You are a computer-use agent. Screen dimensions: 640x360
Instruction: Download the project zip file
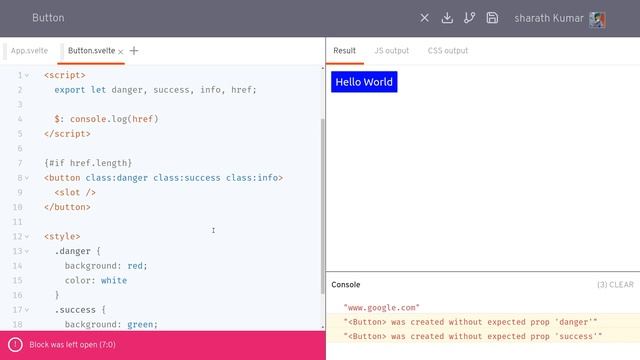[447, 18]
